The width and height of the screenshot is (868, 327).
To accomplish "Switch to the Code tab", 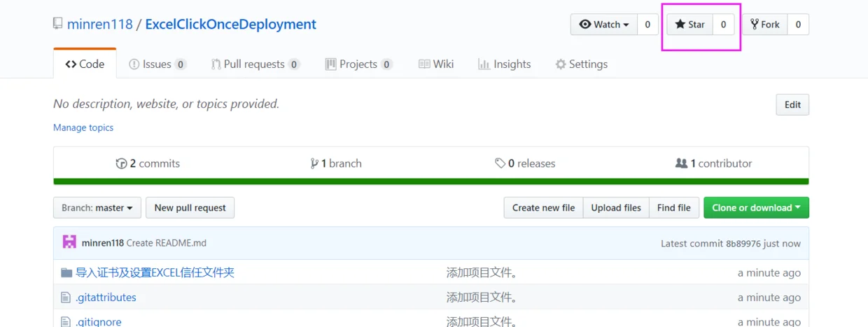I will [85, 64].
